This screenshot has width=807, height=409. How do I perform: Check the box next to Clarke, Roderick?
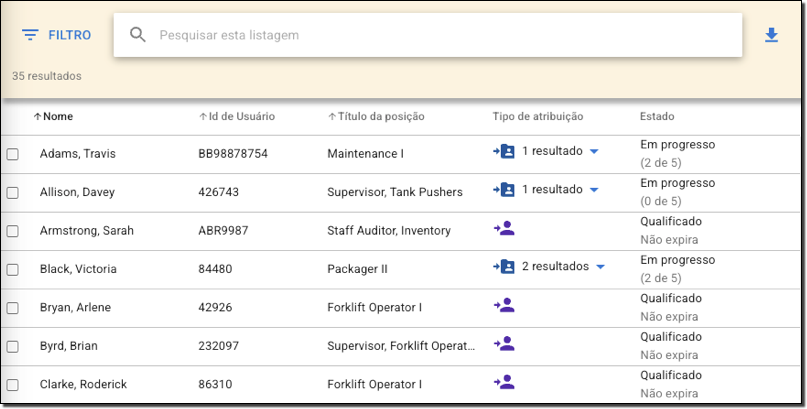pos(13,385)
